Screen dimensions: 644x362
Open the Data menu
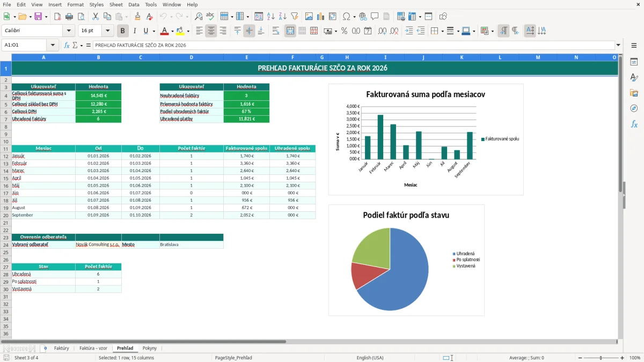coord(134,4)
